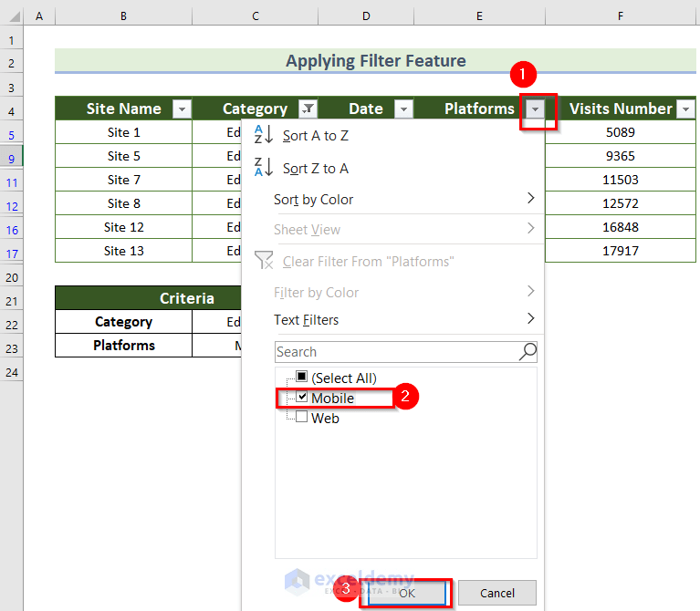The height and width of the screenshot is (611, 700).
Task: Click visits value 11503
Action: (x=621, y=180)
